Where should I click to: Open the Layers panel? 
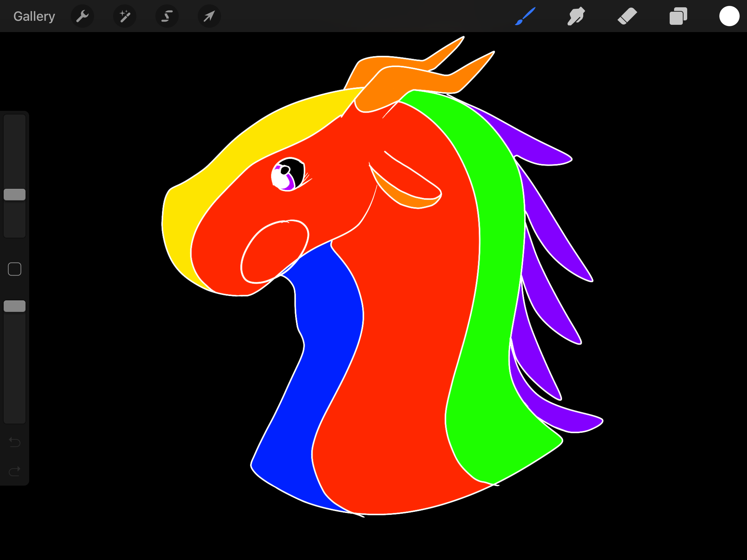coord(678,16)
